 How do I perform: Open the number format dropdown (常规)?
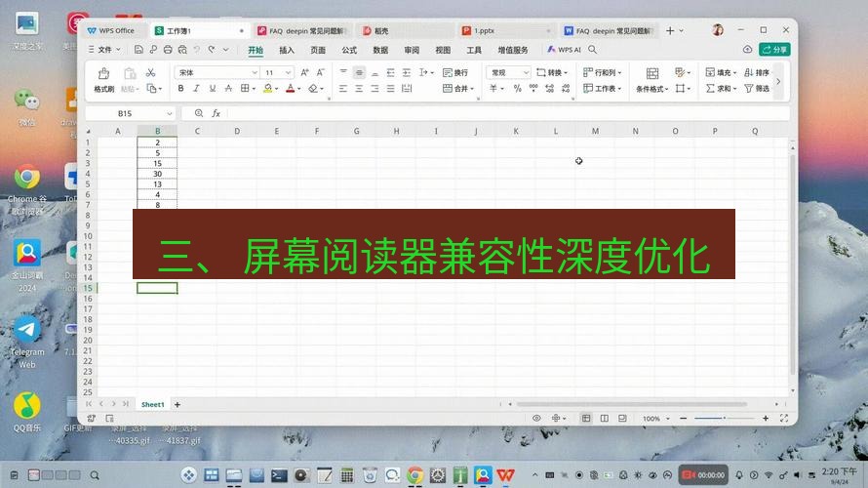526,72
